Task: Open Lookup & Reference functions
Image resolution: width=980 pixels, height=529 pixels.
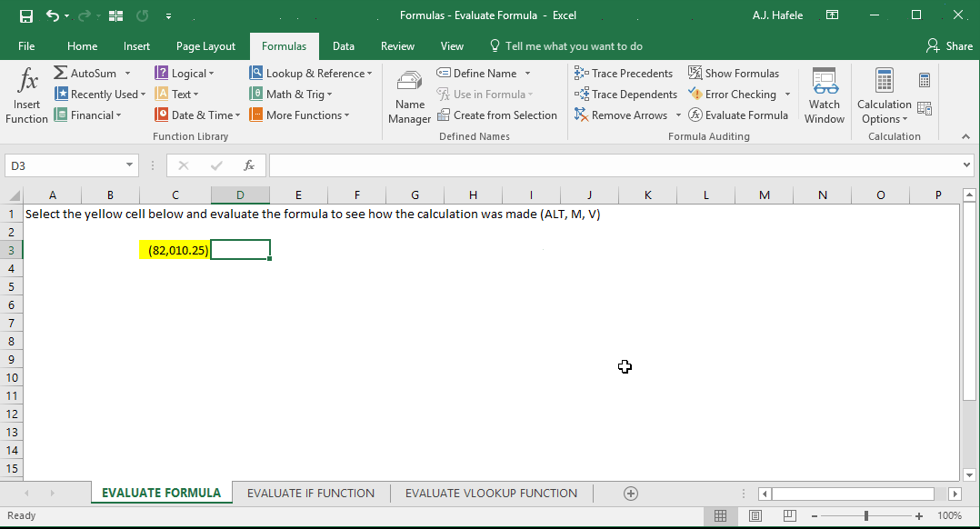Action: click(x=311, y=73)
